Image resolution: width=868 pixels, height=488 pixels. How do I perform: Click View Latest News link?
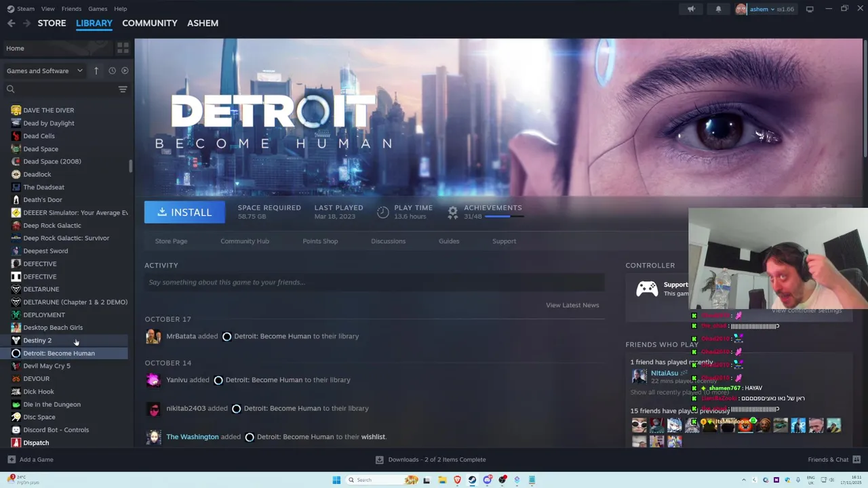[572, 305]
